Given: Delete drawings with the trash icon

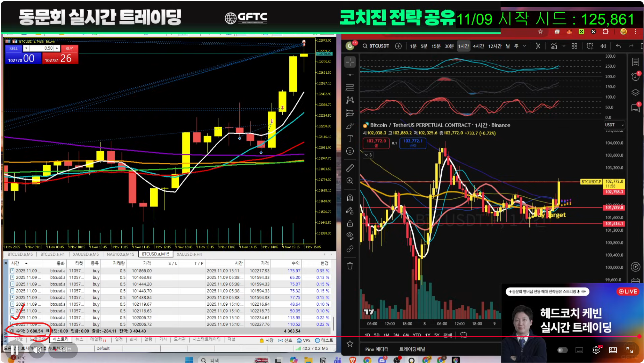Looking at the screenshot, I should pos(350,266).
